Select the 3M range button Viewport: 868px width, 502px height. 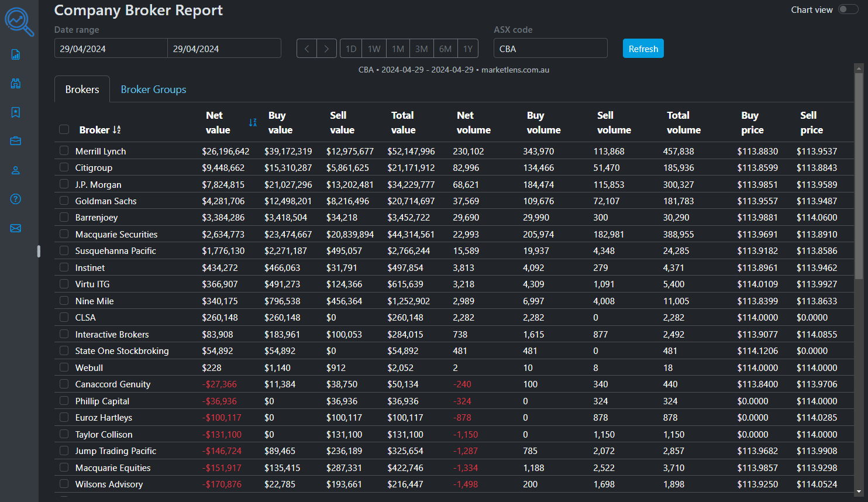point(421,49)
